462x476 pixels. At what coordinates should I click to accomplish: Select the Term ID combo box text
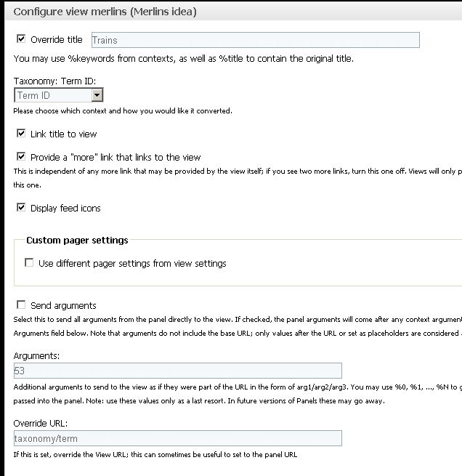click(x=53, y=95)
